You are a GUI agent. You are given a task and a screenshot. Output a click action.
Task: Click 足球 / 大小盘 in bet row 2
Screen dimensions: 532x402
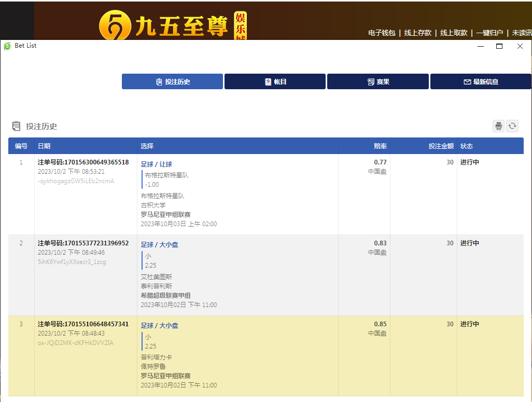click(x=159, y=245)
